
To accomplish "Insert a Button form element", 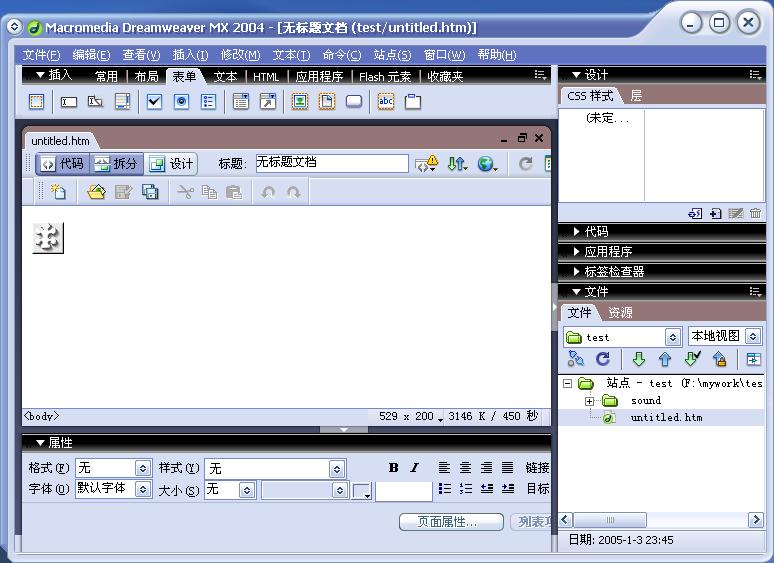I will pos(354,102).
